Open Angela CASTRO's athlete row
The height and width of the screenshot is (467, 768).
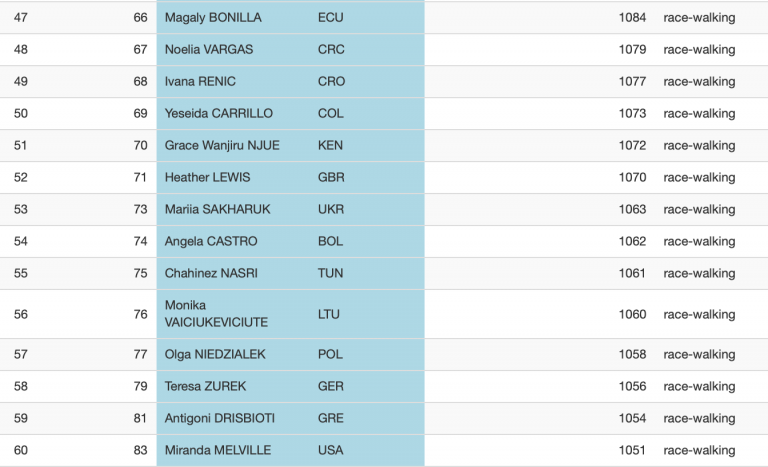click(x=211, y=242)
